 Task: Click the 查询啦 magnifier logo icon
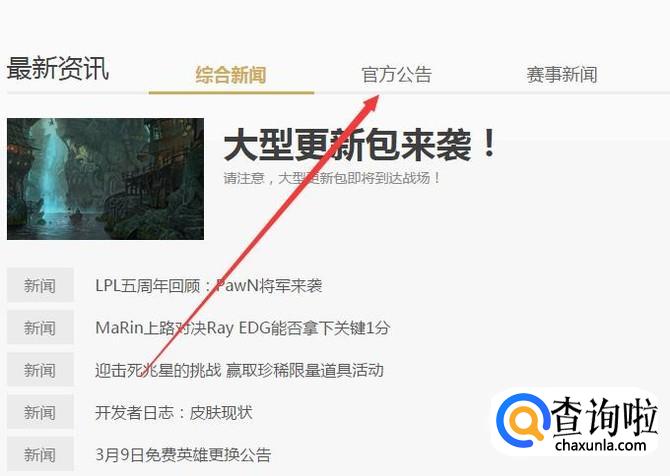(522, 418)
